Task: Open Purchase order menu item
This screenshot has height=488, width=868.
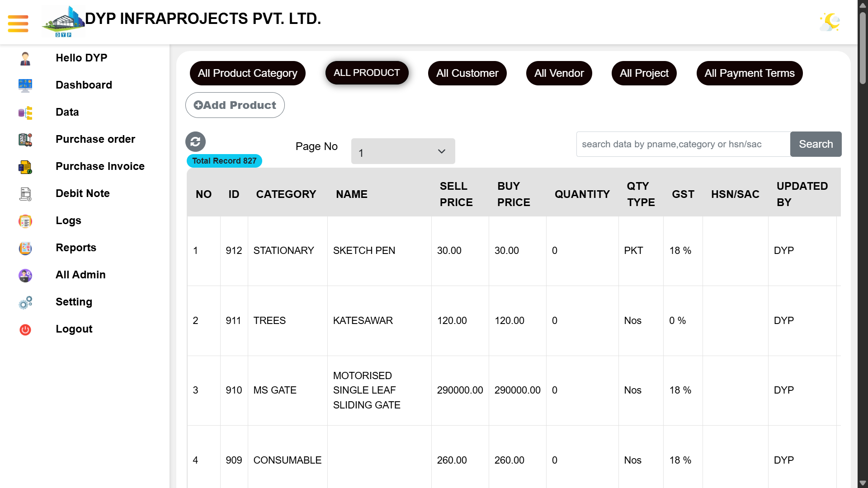Action: point(95,139)
